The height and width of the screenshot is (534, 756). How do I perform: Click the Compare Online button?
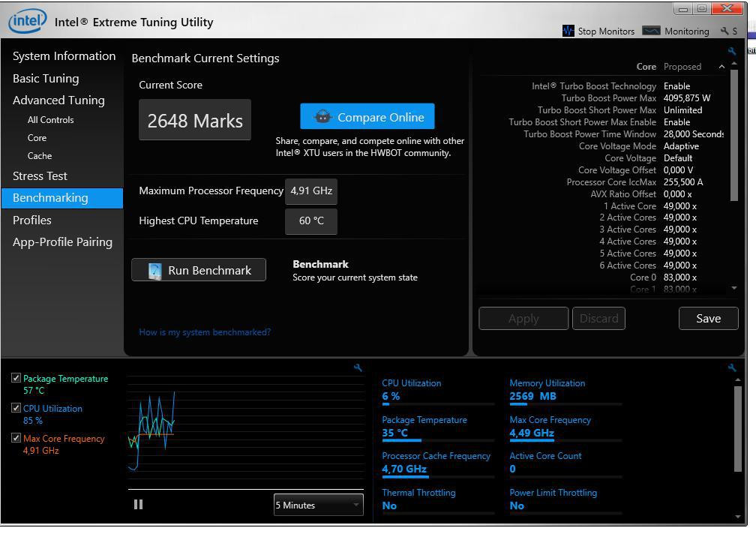pos(367,116)
